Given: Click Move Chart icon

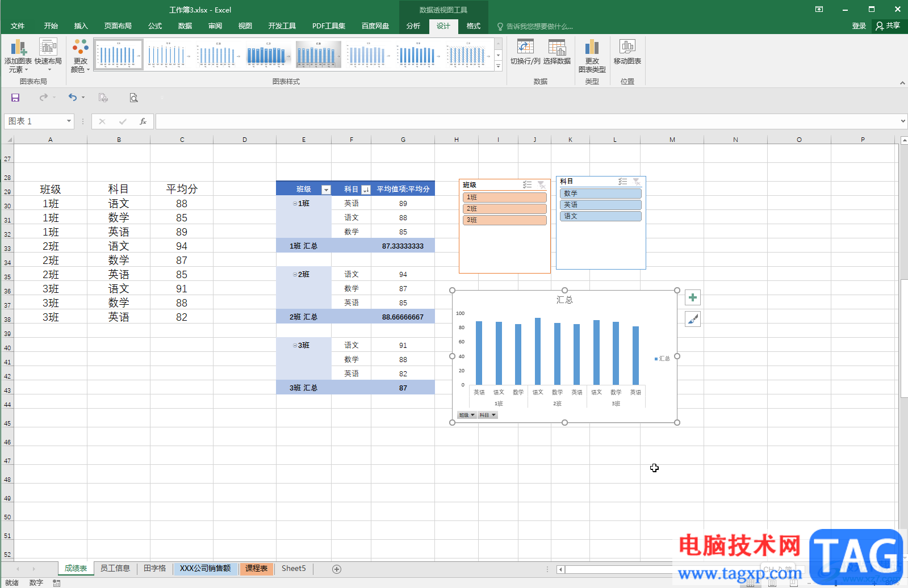Looking at the screenshot, I should [x=627, y=52].
